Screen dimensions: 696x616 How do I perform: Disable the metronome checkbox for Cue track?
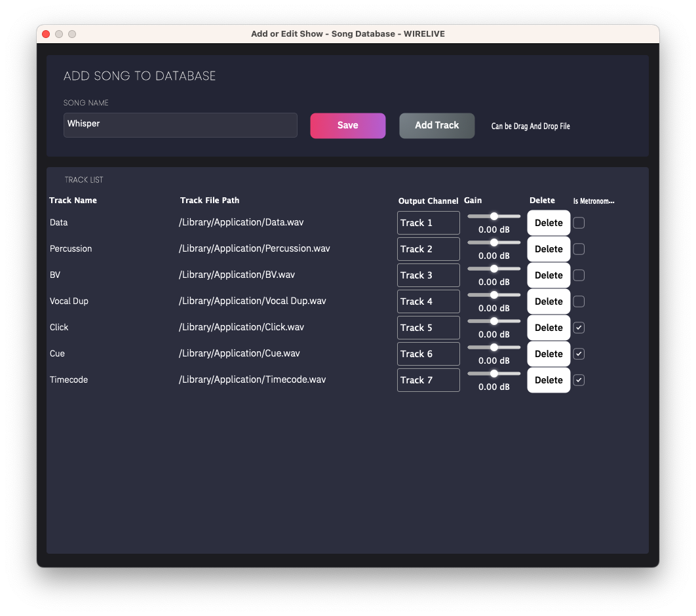pos(579,354)
